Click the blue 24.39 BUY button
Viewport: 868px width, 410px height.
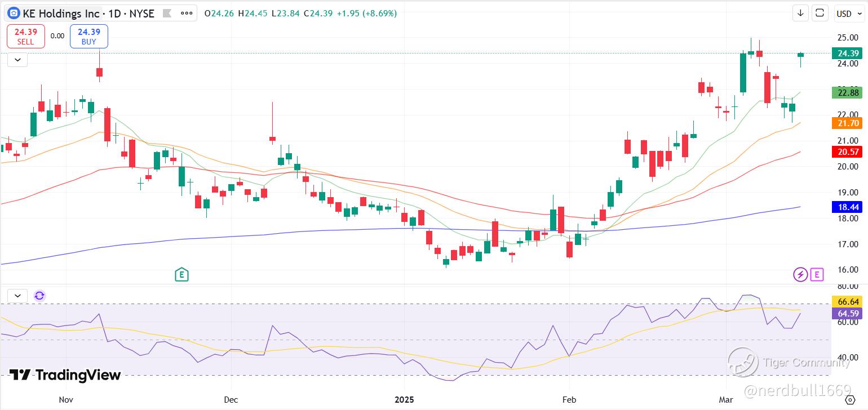pyautogui.click(x=88, y=37)
